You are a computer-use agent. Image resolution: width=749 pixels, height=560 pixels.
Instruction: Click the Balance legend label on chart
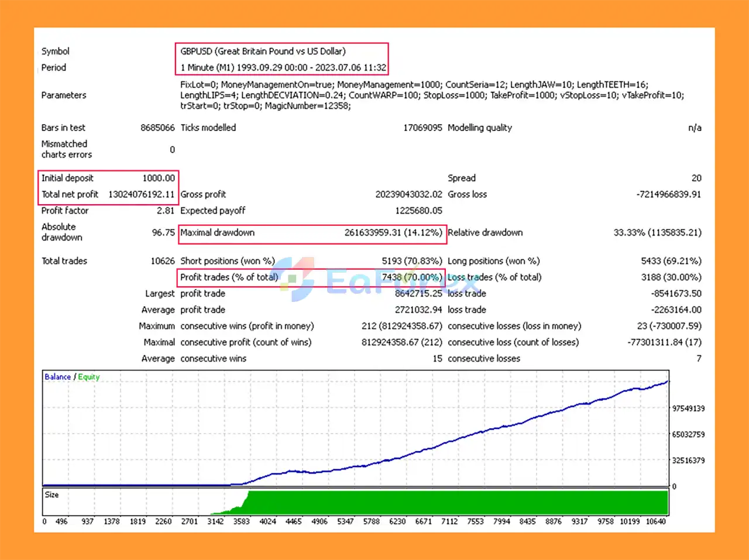(57, 377)
